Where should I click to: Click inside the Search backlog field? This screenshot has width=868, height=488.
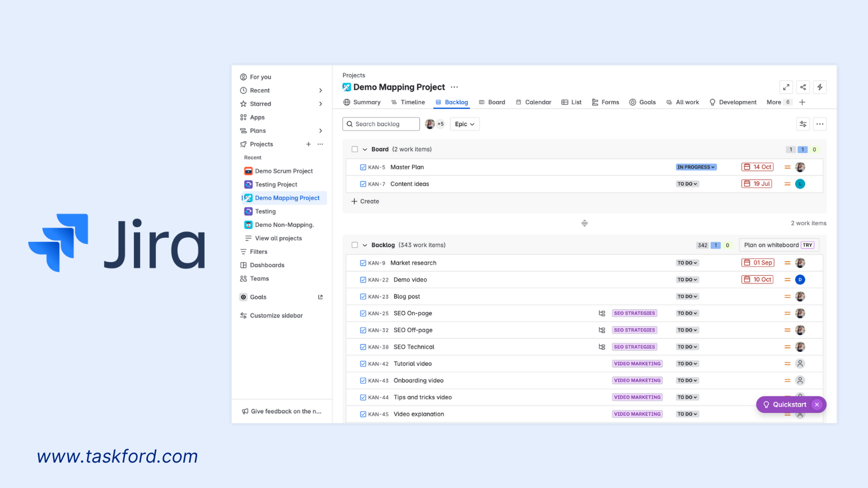click(384, 124)
